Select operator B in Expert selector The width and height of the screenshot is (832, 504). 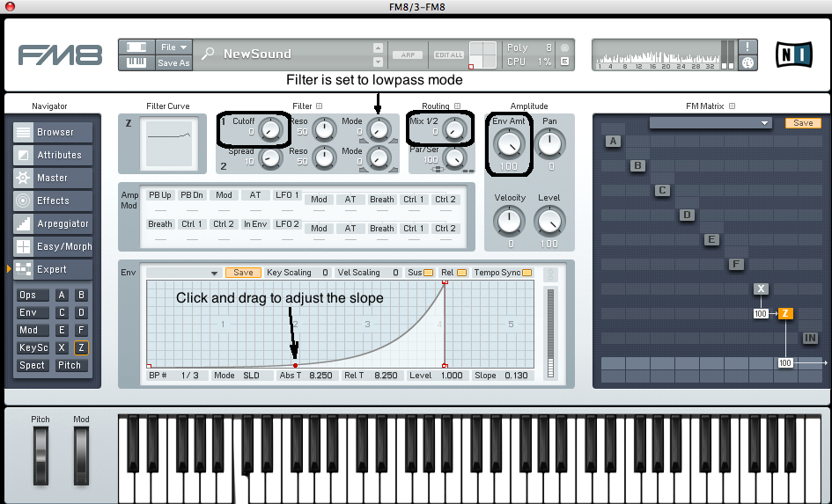point(81,296)
